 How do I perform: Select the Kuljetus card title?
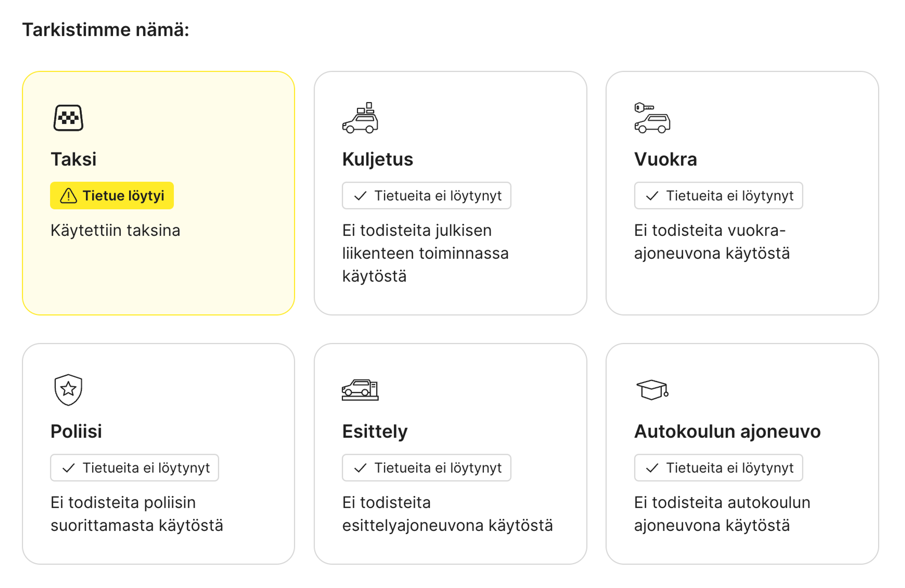(x=378, y=159)
